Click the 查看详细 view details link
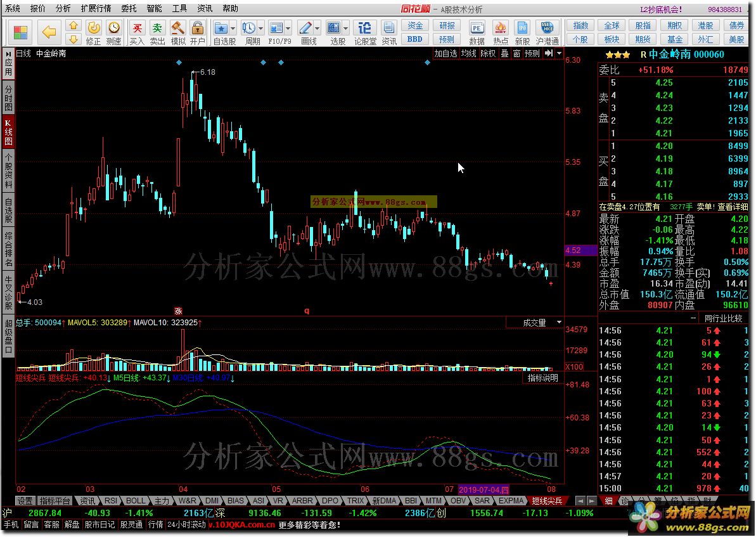This screenshot has height=537, width=756. click(x=733, y=207)
